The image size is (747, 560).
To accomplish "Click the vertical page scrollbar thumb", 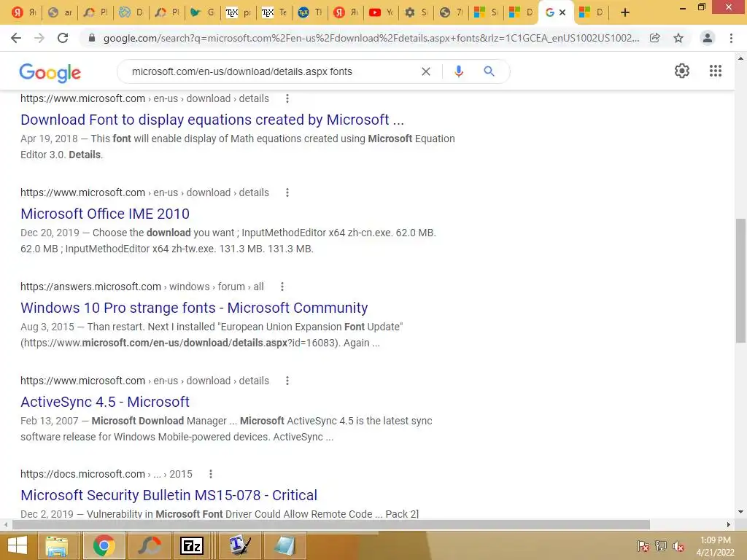I will point(740,280).
